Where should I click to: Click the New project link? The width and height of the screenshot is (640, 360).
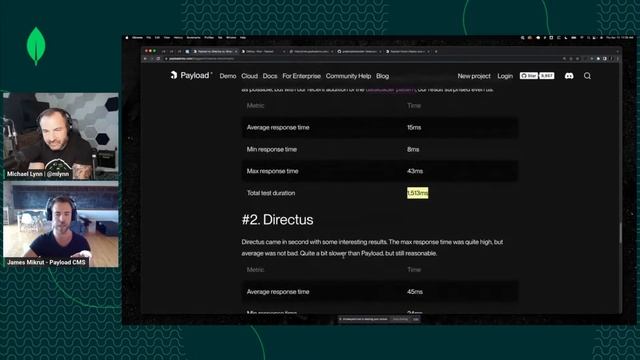[x=474, y=76]
